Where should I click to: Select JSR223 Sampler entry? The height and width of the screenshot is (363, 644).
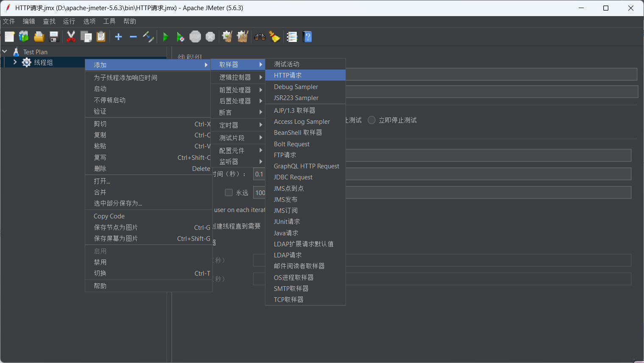click(305, 98)
